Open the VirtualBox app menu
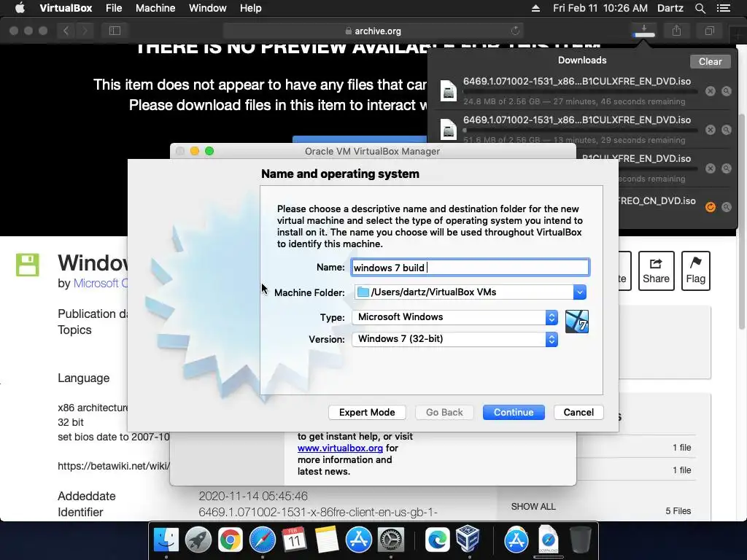Image resolution: width=747 pixels, height=560 pixels. point(66,8)
